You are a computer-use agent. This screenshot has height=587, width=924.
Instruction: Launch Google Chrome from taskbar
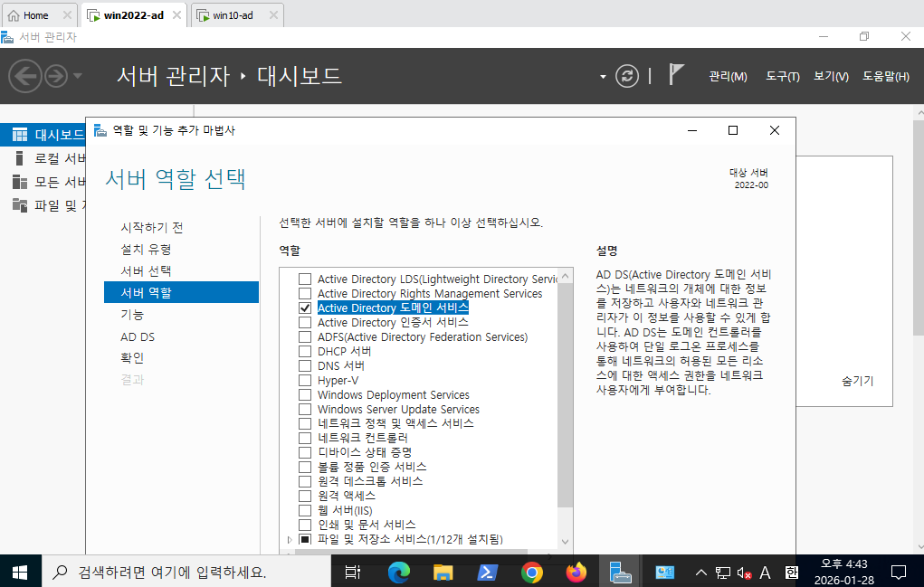click(x=531, y=572)
